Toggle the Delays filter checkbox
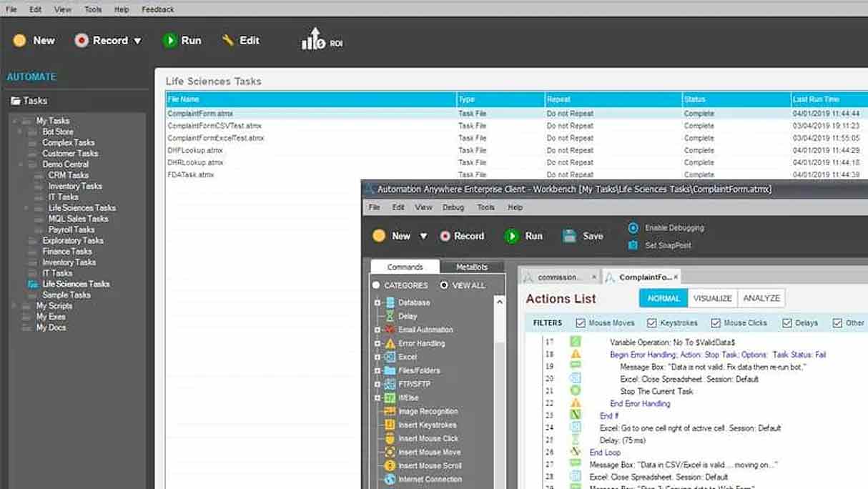The width and height of the screenshot is (868, 489). click(x=786, y=323)
